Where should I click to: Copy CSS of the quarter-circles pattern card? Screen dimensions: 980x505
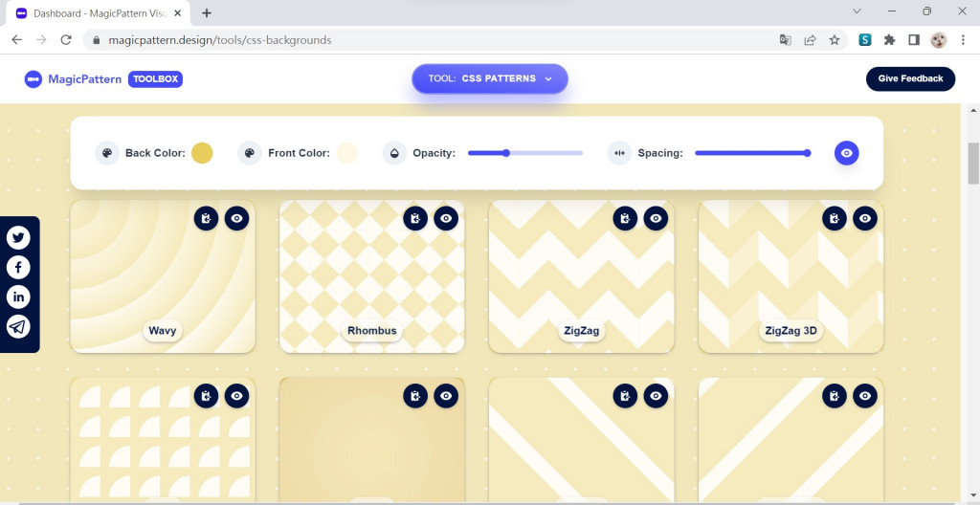tap(207, 396)
